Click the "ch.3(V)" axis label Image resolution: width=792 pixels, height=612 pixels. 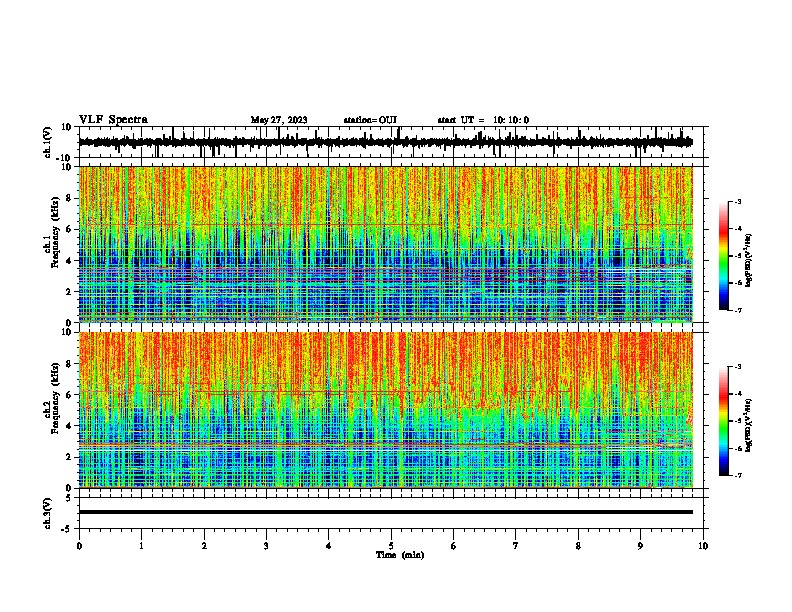click(x=48, y=513)
